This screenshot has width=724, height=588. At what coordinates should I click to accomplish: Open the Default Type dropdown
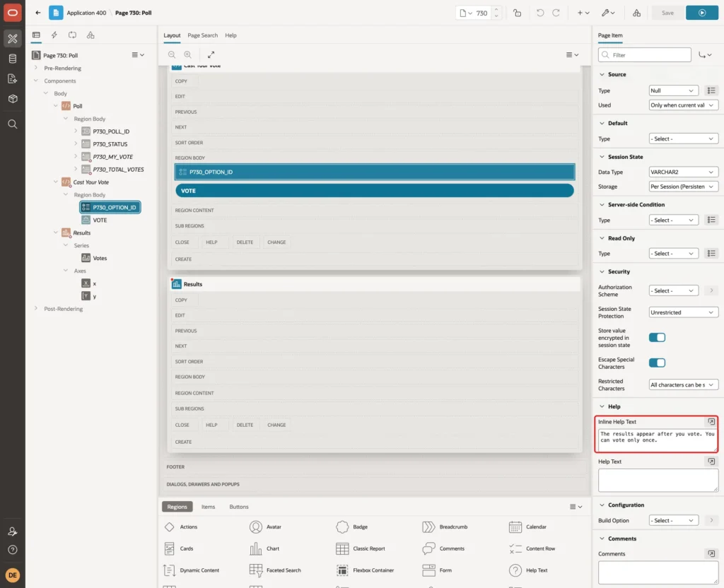[x=684, y=139]
